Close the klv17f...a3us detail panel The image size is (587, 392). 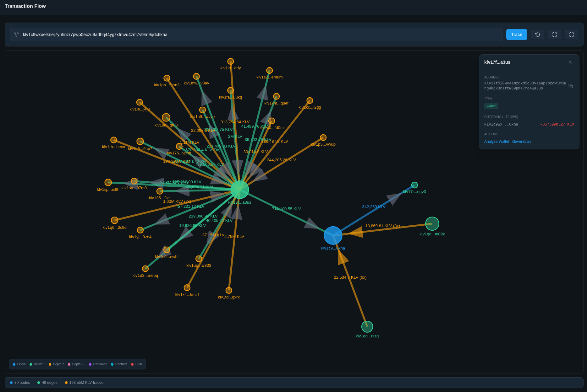coord(570,62)
